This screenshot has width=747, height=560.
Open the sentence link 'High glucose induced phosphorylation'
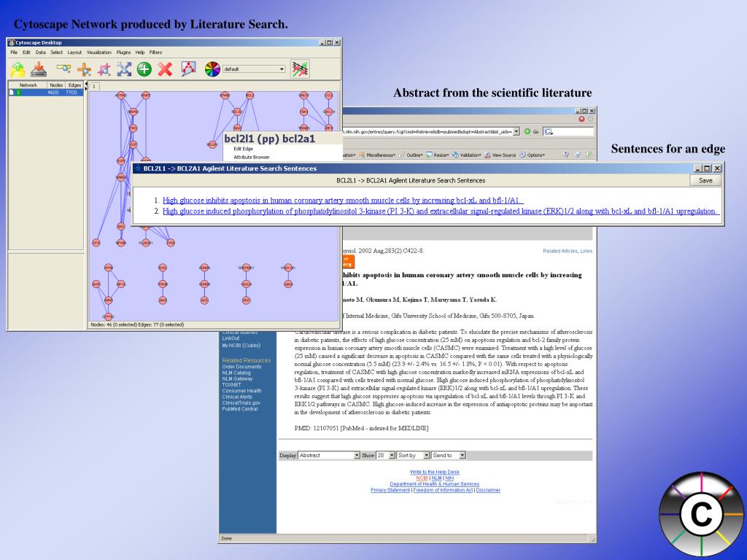[x=440, y=211]
